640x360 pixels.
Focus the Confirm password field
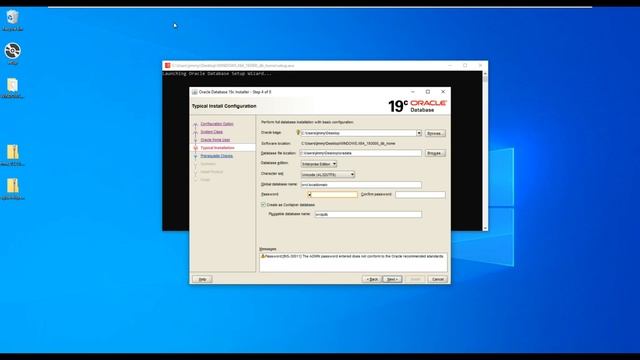pyautogui.click(x=420, y=195)
